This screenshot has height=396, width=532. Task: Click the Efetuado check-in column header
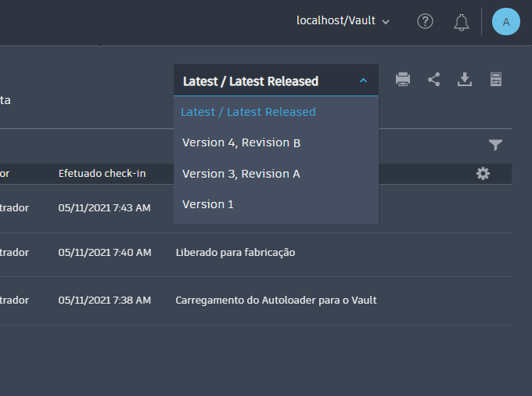[102, 173]
